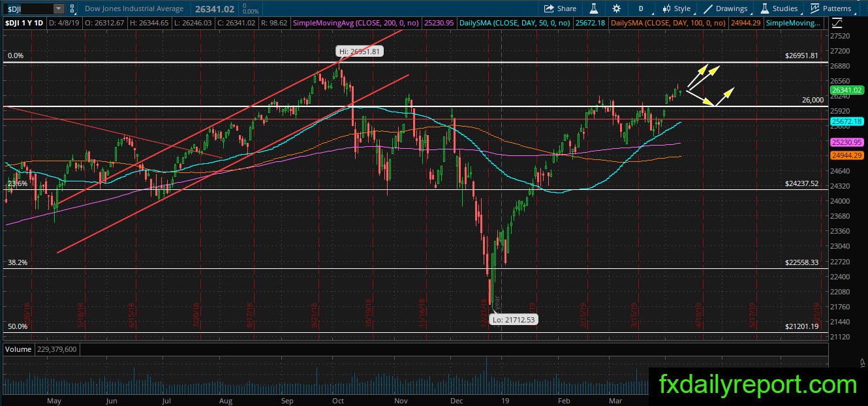The width and height of the screenshot is (868, 406).
Task: Click the 229,379,600 volume value
Action: click(57, 349)
